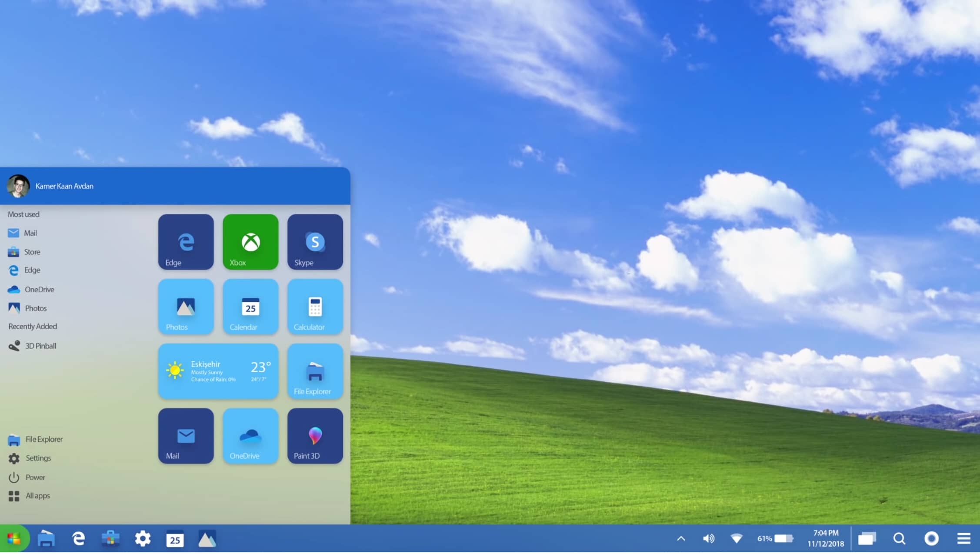The width and height of the screenshot is (980, 554).
Task: Open Photos from Most used list
Action: point(35,307)
